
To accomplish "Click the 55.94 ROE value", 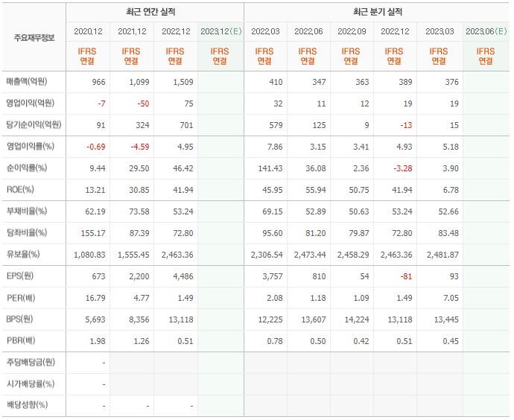I will click(316, 191).
